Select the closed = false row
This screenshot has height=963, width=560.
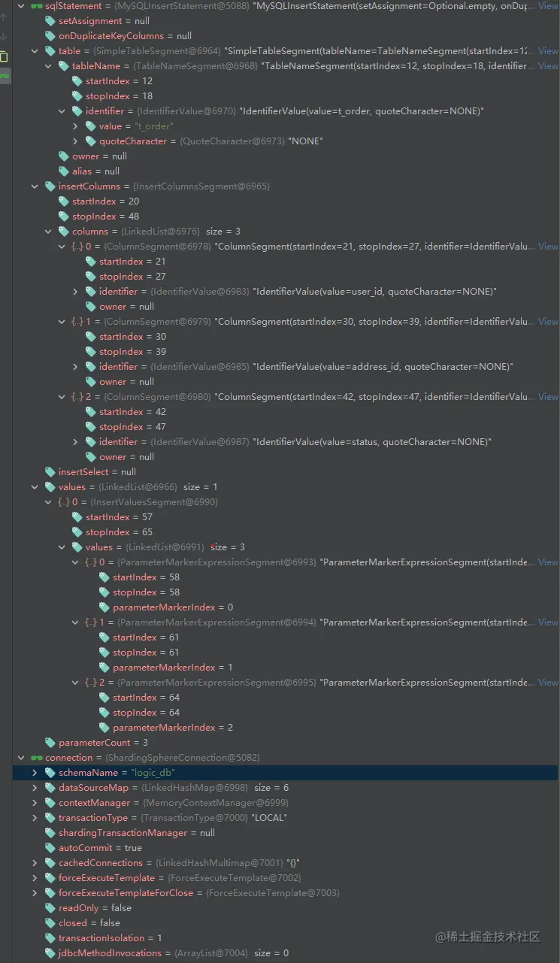[x=286, y=923]
